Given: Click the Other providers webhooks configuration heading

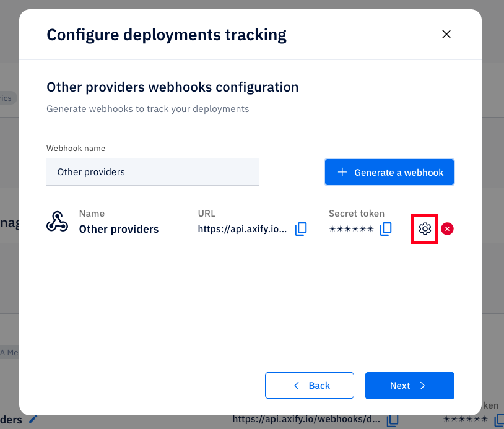Looking at the screenshot, I should pos(173,87).
